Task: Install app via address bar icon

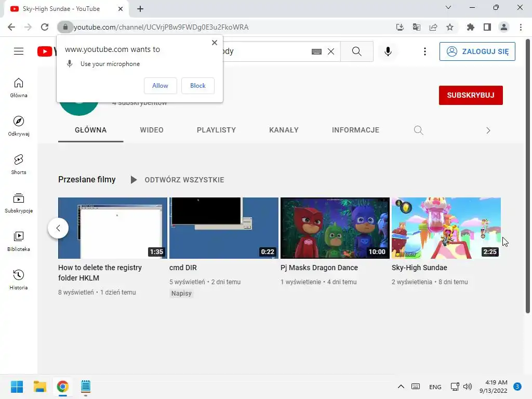Action: coord(400,27)
